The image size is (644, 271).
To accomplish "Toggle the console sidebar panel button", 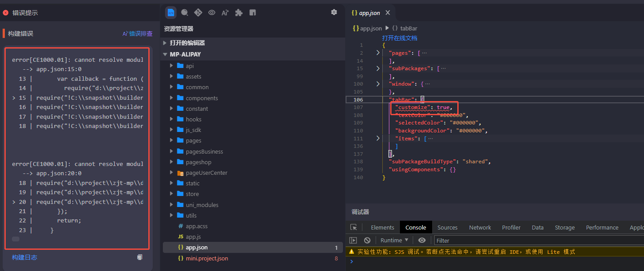I will (353, 240).
